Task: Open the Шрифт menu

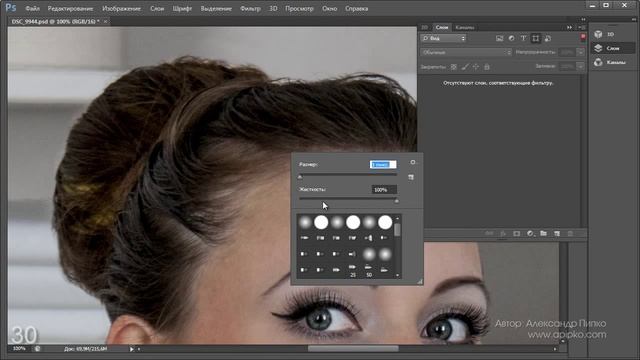Action: [182, 9]
